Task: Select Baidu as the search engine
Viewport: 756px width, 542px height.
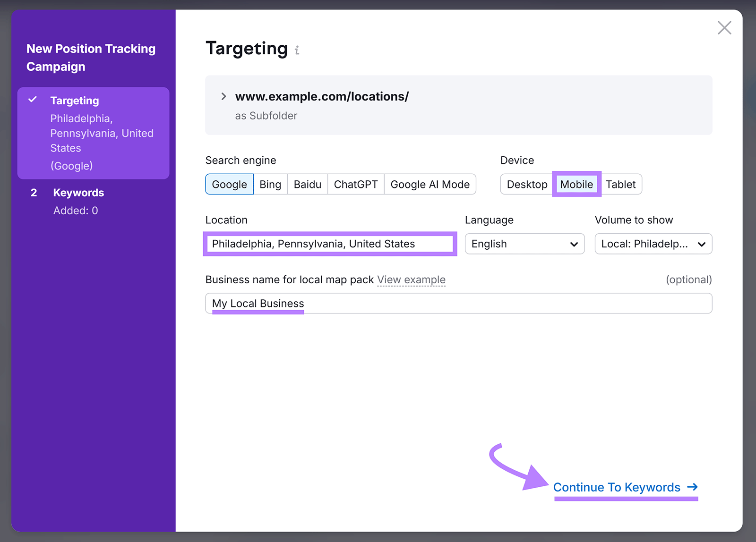Action: (307, 184)
